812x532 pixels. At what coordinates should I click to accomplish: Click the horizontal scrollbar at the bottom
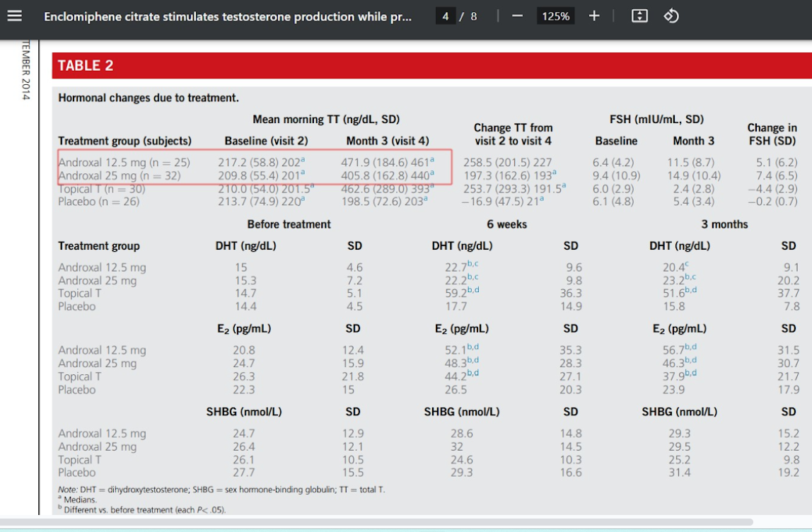[x=376, y=522]
